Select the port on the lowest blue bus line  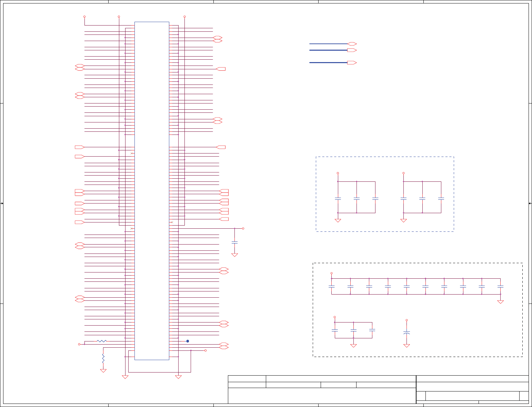352,63
